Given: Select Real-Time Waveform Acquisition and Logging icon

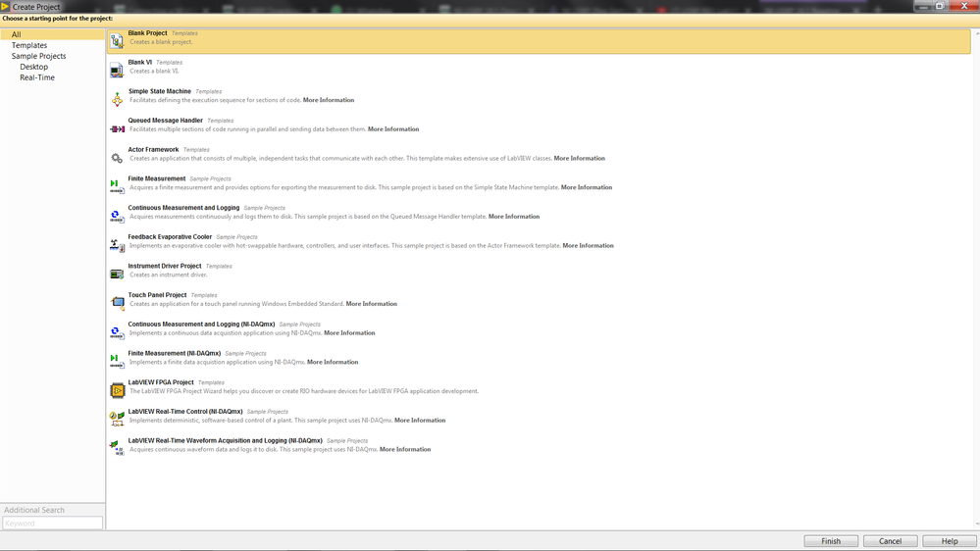Looking at the screenshot, I should click(x=117, y=449).
